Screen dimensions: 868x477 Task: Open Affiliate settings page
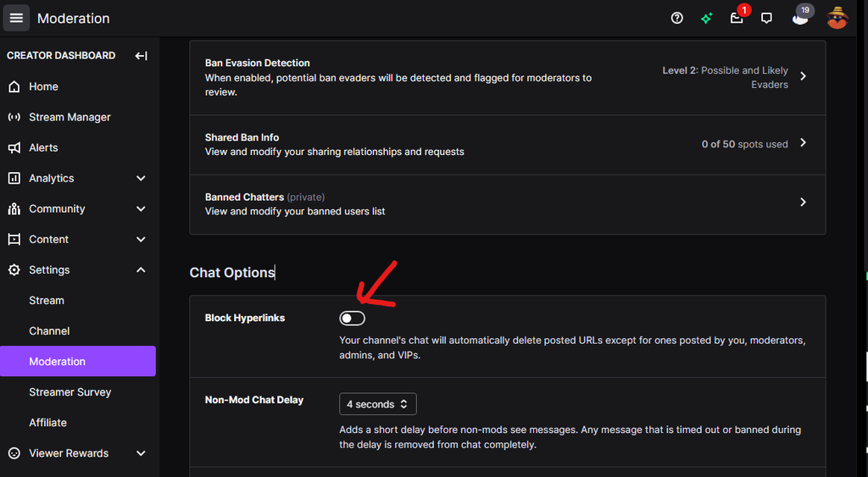point(47,422)
